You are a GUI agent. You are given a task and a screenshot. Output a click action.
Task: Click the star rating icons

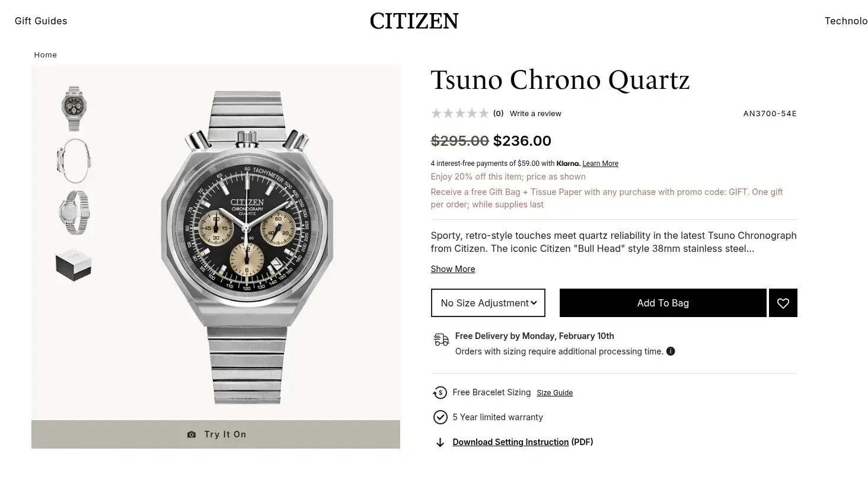tap(459, 113)
